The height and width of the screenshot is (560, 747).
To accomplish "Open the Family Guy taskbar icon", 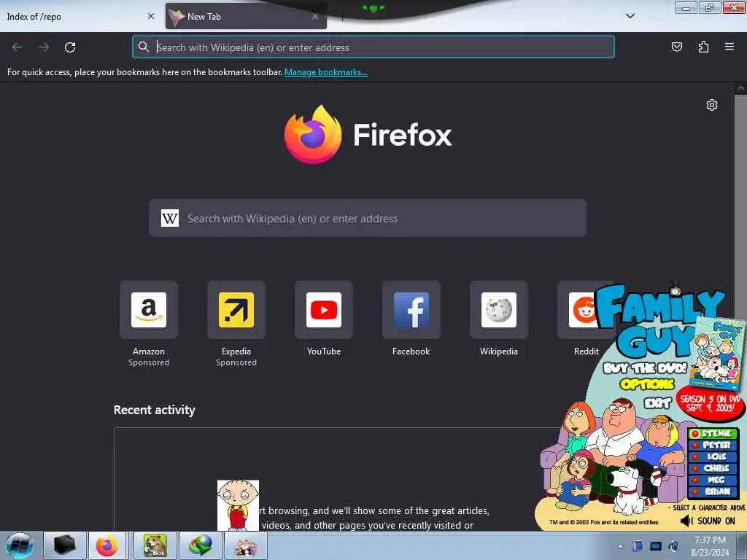I will (245, 545).
